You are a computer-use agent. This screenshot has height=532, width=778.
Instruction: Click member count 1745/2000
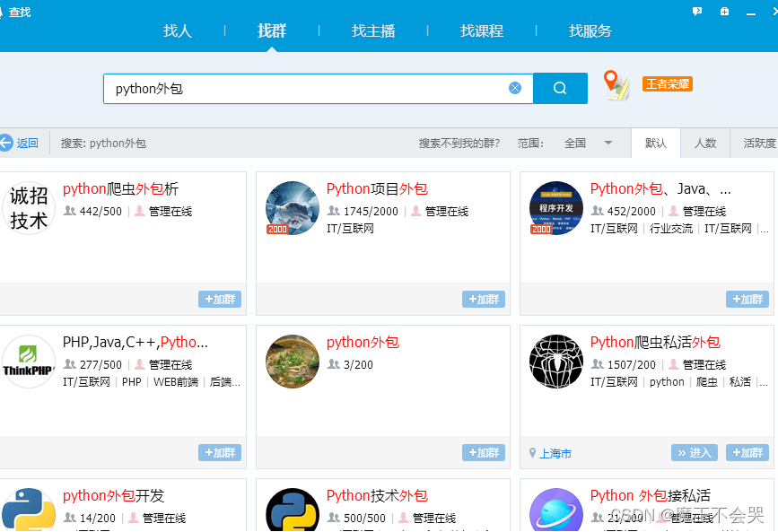click(371, 212)
